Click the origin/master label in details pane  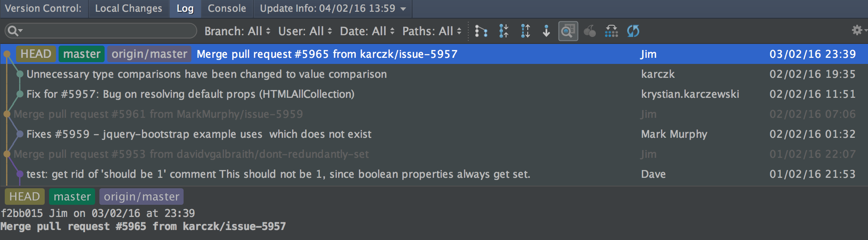[x=141, y=197]
